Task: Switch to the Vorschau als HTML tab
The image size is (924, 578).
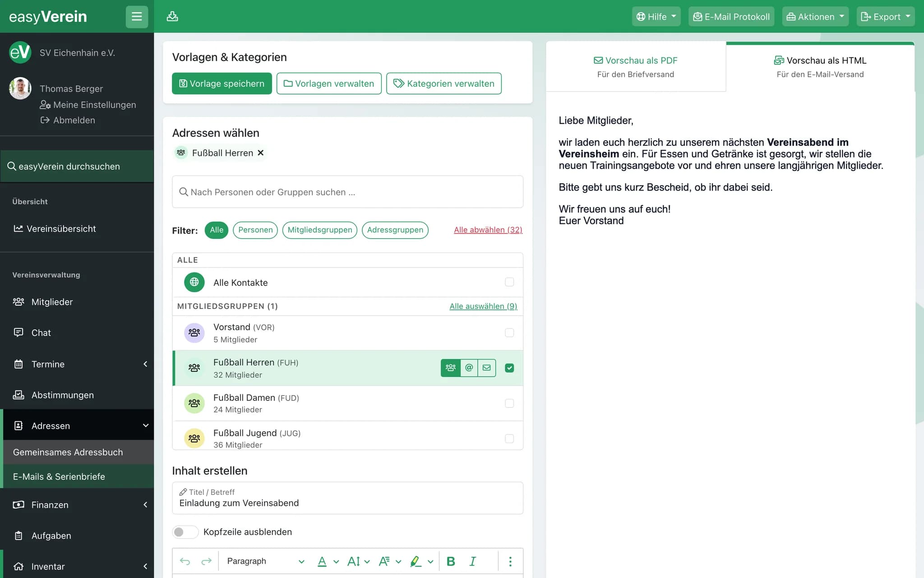Action: click(x=820, y=67)
